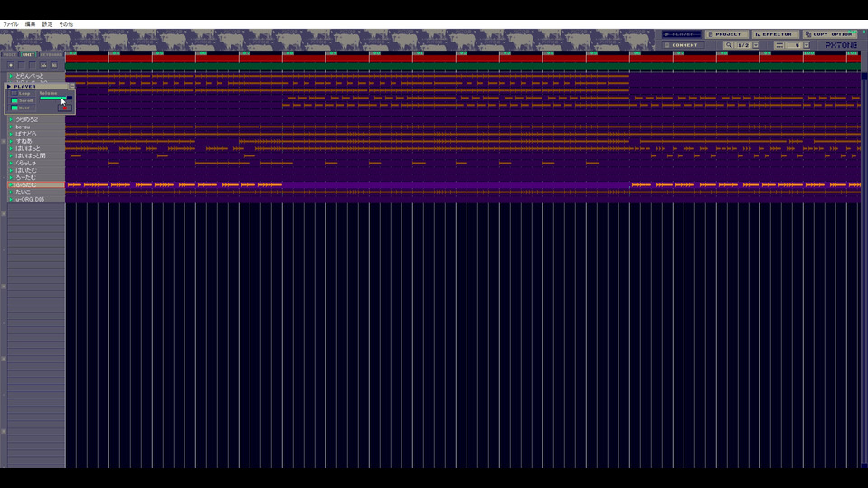Select the u-ORG_D05 unit name
Viewport: 868px width, 488px height.
[30, 199]
